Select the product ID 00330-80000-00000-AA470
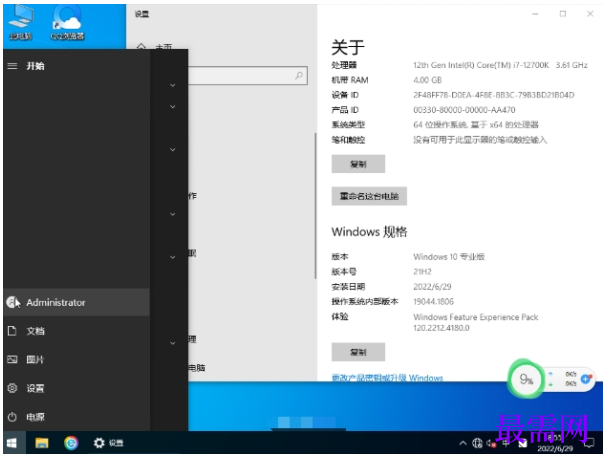This screenshot has width=607, height=460. pyautogui.click(x=464, y=110)
